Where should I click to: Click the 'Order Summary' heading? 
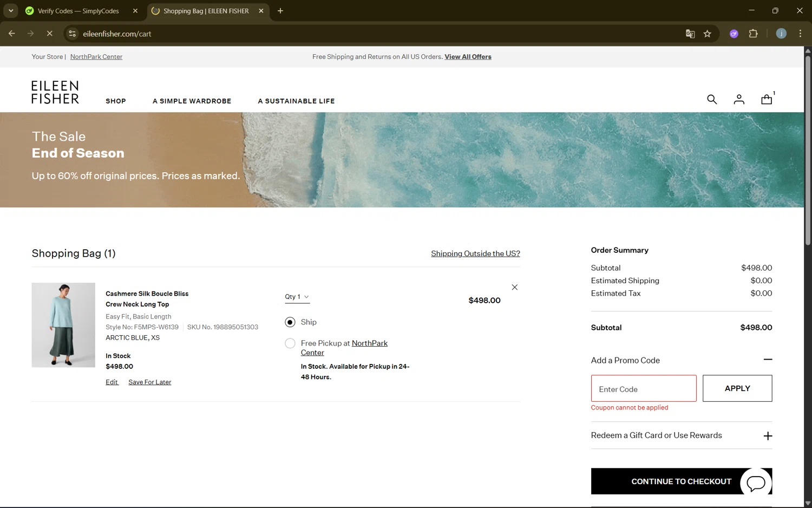619,250
